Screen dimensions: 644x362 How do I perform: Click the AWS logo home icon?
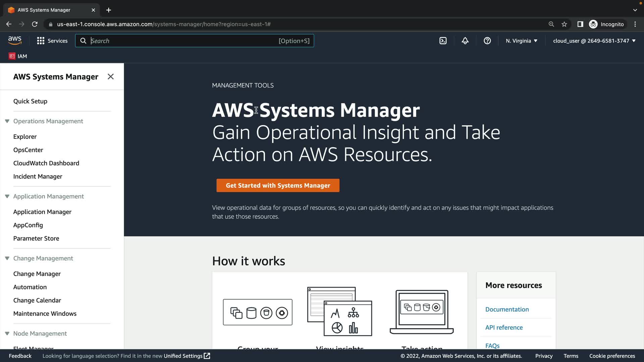[x=15, y=41]
